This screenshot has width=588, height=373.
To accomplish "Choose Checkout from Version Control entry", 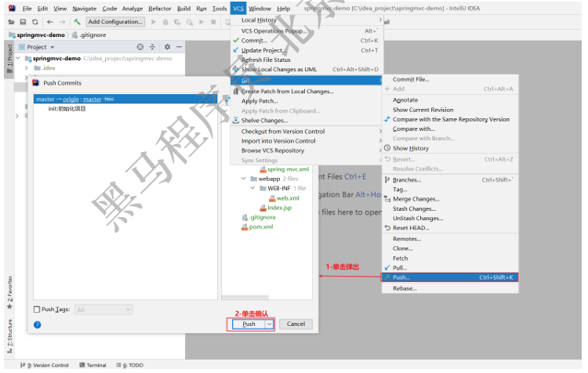I will pyautogui.click(x=307, y=131).
